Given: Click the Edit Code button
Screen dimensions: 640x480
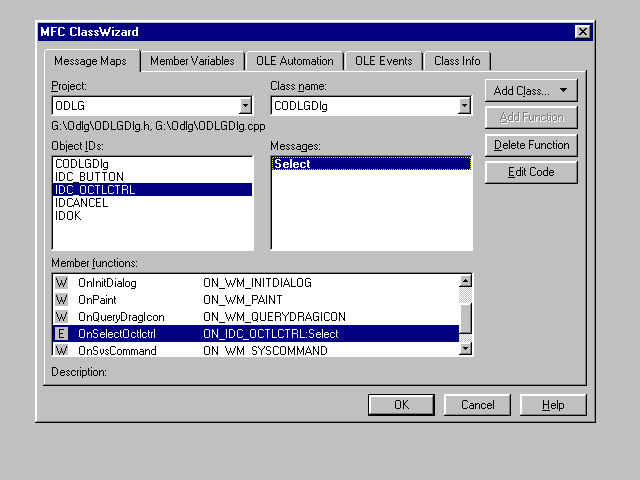Looking at the screenshot, I should 531,172.
